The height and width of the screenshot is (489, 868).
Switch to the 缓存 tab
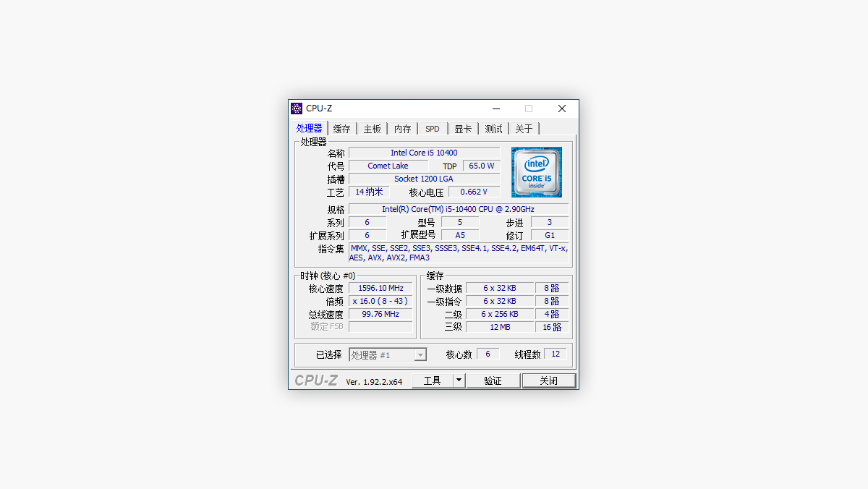(341, 129)
